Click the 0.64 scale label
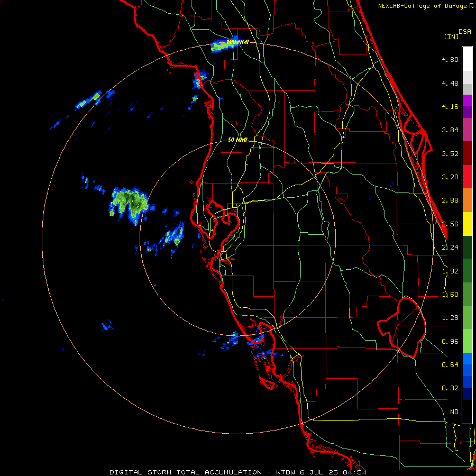Image resolution: width=476 pixels, height=476 pixels. [x=450, y=365]
